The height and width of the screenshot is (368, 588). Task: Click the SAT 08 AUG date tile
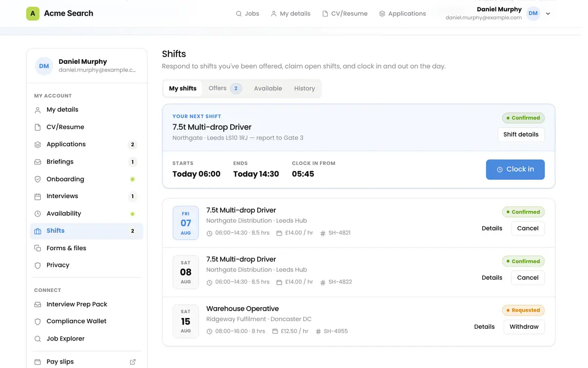pyautogui.click(x=186, y=272)
